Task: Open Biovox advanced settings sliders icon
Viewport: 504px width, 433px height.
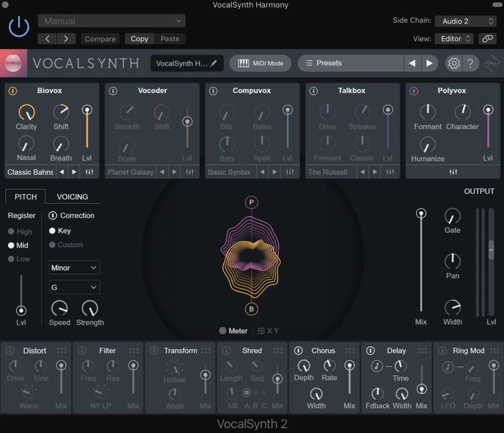Action: point(89,172)
